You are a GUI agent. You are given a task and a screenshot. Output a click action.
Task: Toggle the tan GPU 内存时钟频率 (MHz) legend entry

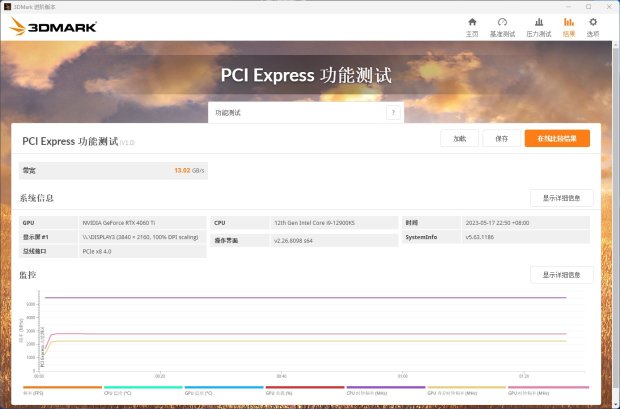467,390
